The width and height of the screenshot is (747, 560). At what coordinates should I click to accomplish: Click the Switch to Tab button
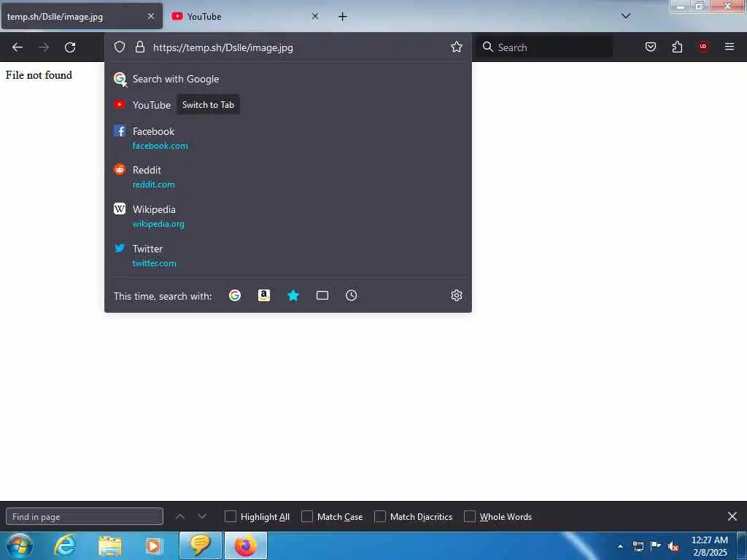(x=208, y=105)
